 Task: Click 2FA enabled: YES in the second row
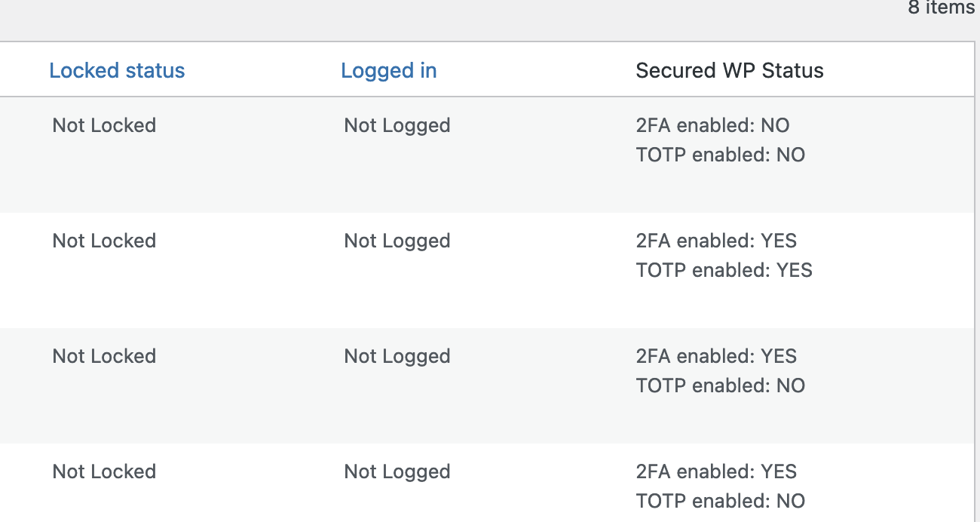pos(716,241)
